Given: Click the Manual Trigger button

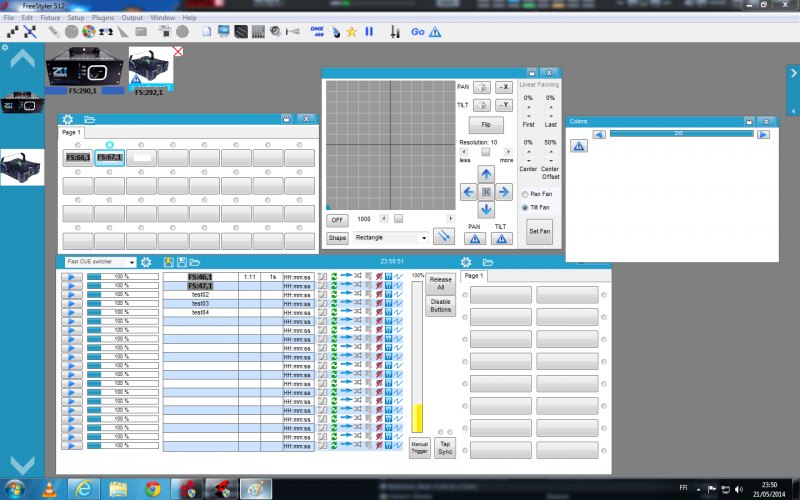Looking at the screenshot, I should pyautogui.click(x=419, y=448).
